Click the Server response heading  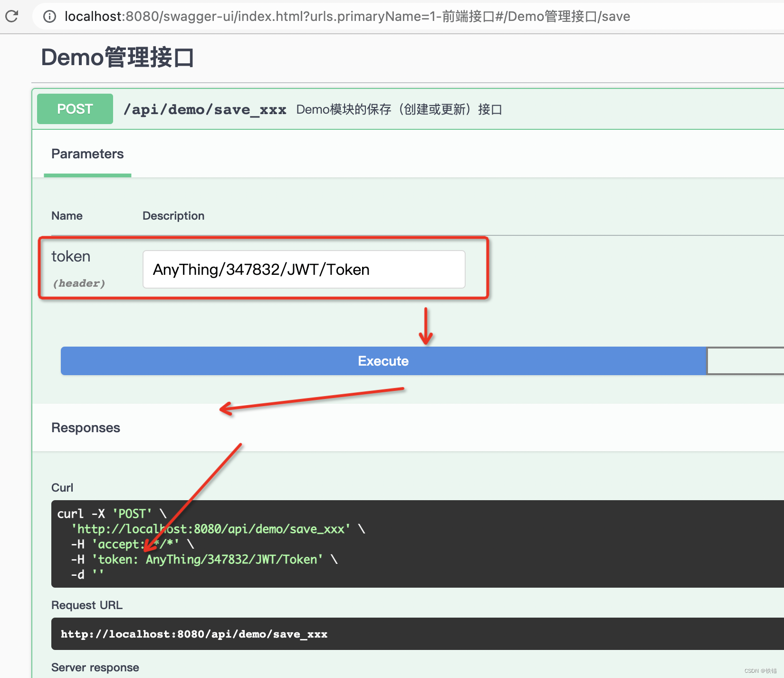(95, 668)
